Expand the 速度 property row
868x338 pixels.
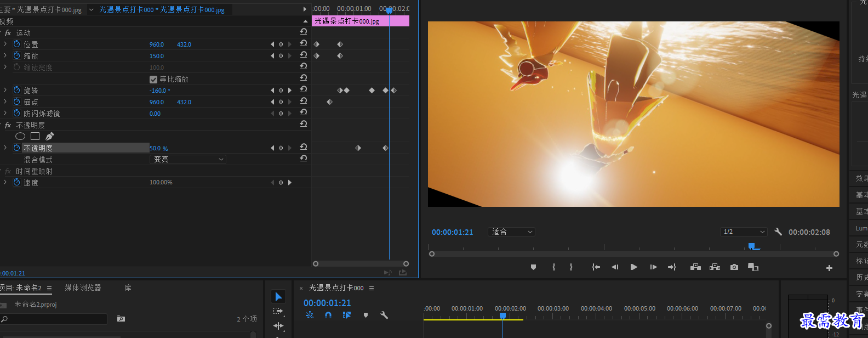(x=5, y=182)
